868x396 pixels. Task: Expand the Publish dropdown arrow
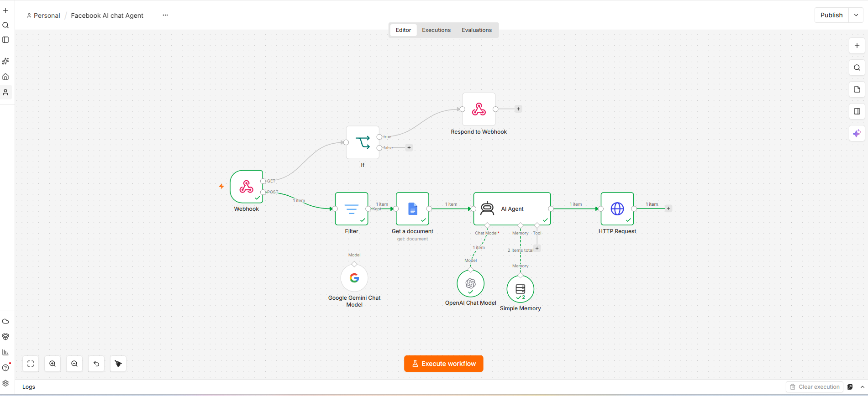[856, 15]
